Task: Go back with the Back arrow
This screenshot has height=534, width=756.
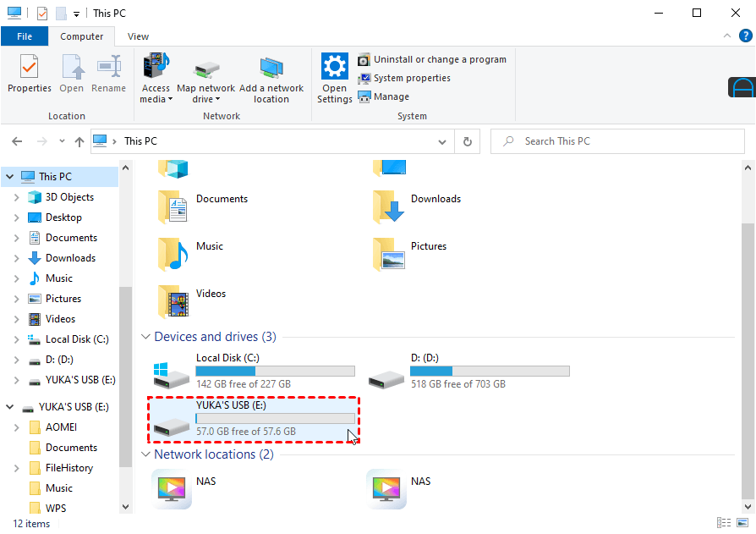Action: click(17, 141)
